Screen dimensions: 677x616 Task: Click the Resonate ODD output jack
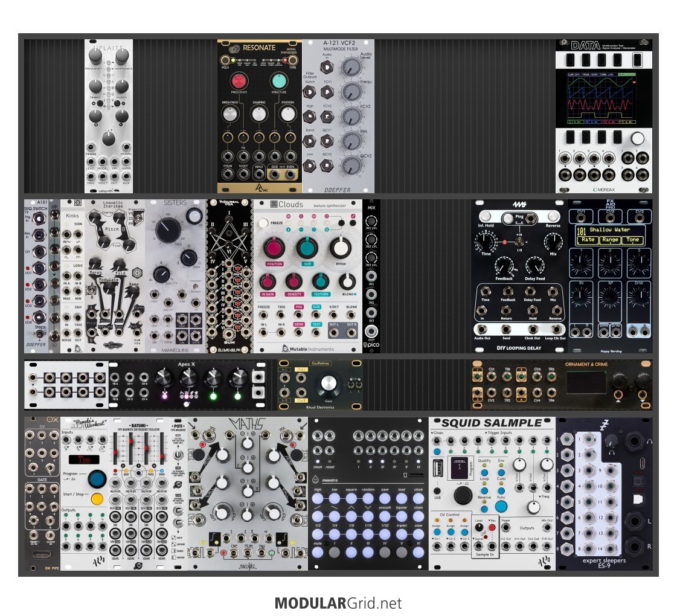[x=275, y=173]
